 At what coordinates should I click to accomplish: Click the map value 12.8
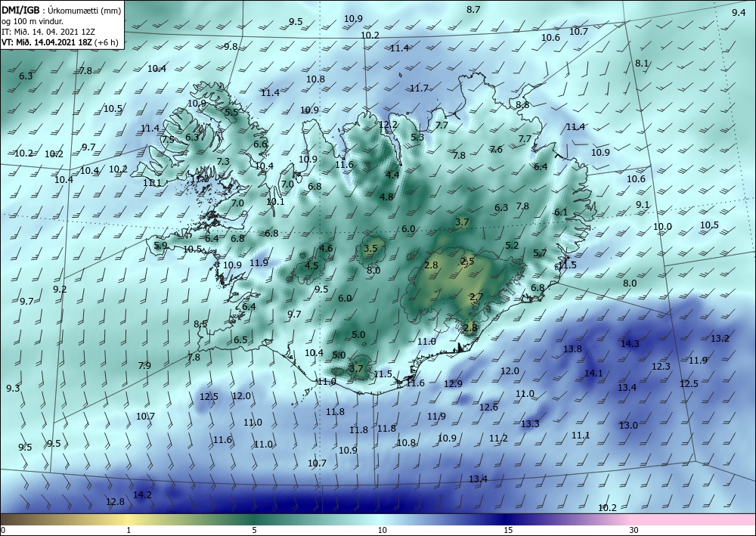click(x=115, y=502)
